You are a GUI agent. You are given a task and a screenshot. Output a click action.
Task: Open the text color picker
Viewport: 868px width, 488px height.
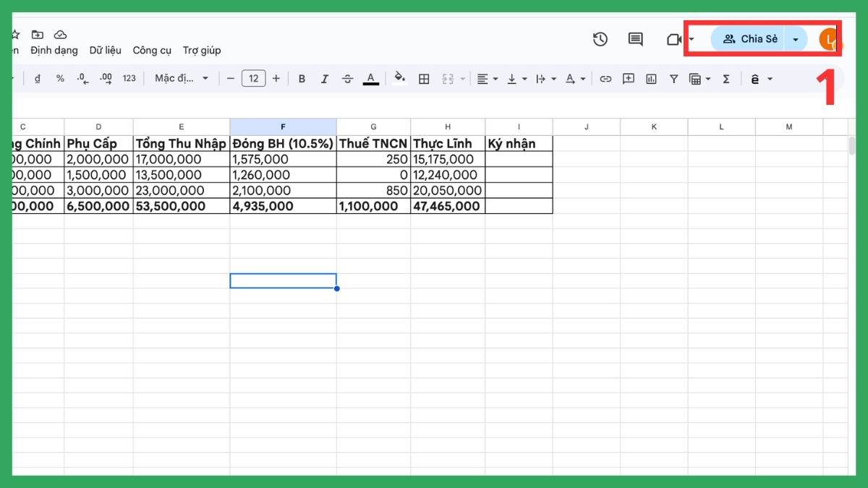click(371, 78)
